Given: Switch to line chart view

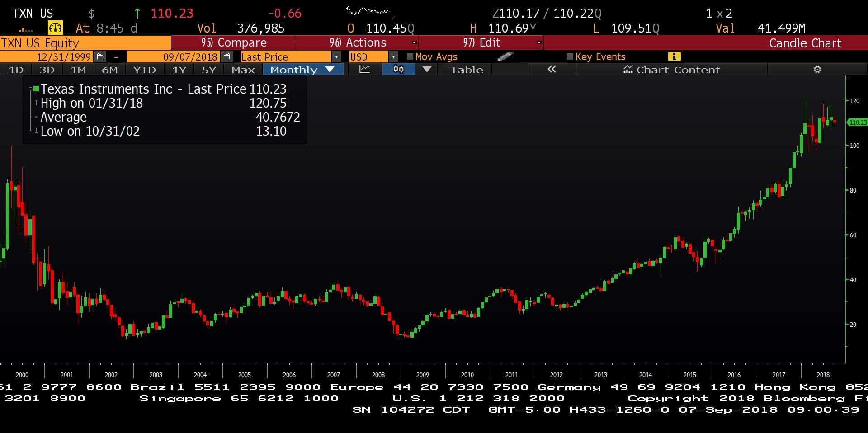Looking at the screenshot, I should [x=364, y=70].
